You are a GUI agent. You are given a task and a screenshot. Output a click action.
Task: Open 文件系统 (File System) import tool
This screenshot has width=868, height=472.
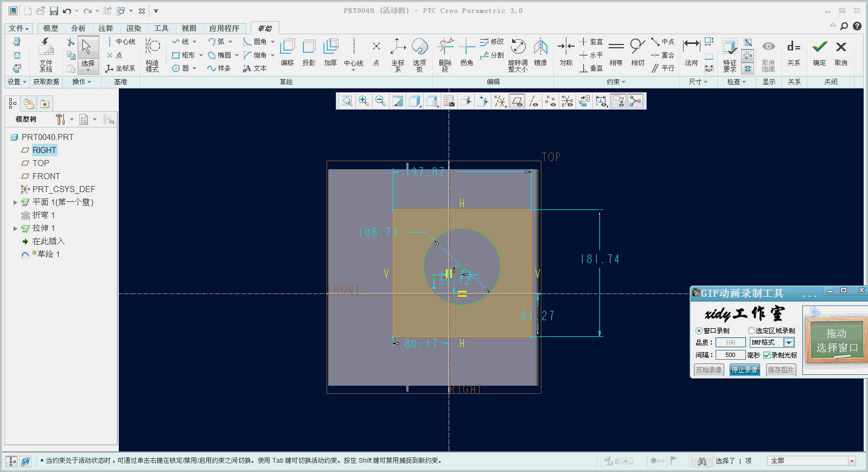pyautogui.click(x=46, y=54)
